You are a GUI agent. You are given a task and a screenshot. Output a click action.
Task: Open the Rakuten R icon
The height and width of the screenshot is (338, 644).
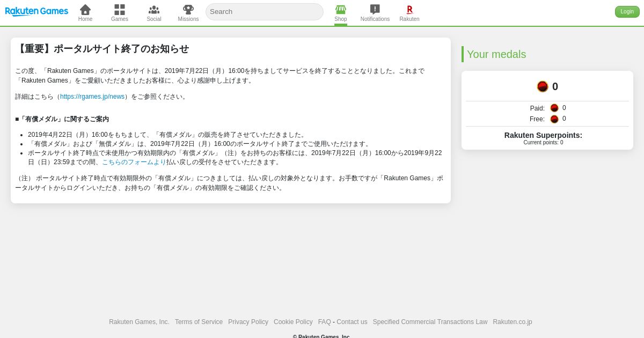click(x=409, y=10)
